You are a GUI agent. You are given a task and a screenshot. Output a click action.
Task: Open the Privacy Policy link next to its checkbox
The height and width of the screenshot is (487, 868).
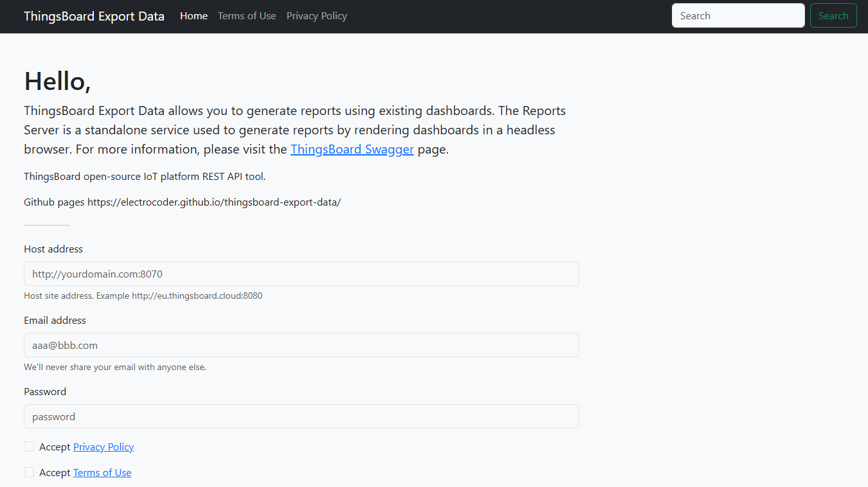click(x=103, y=447)
